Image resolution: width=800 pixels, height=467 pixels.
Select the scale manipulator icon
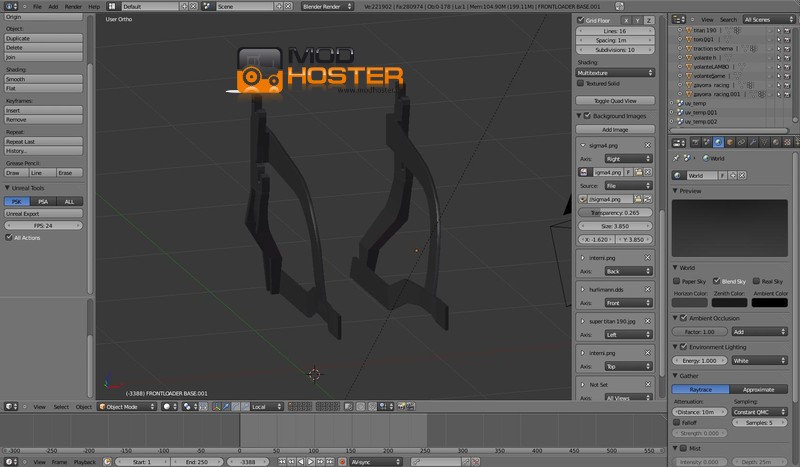[245, 407]
